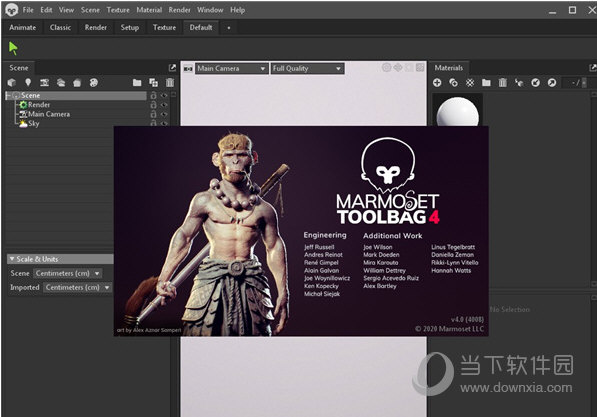
Task: Export the material with the arrow-out icon
Action: (552, 83)
